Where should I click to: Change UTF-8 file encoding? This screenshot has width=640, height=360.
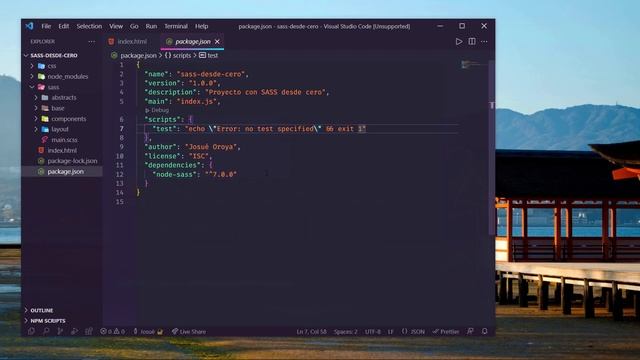[x=372, y=331]
